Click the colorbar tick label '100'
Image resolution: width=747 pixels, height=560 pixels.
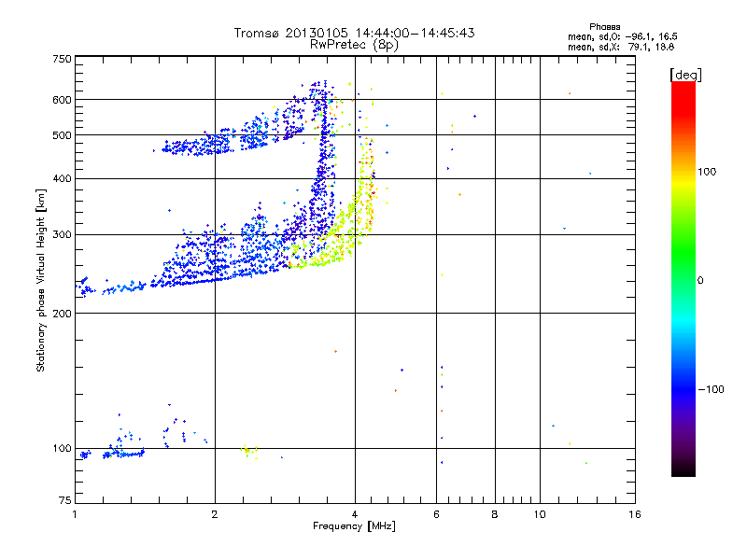coord(707,172)
